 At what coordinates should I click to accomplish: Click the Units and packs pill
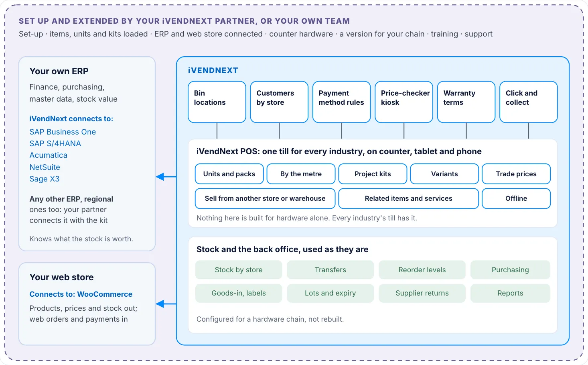click(x=229, y=174)
